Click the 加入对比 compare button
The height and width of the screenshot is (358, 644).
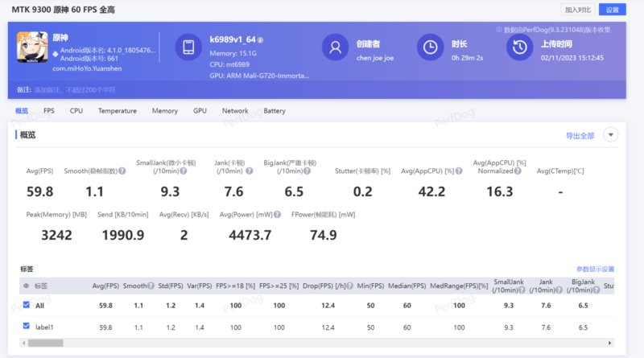(577, 10)
